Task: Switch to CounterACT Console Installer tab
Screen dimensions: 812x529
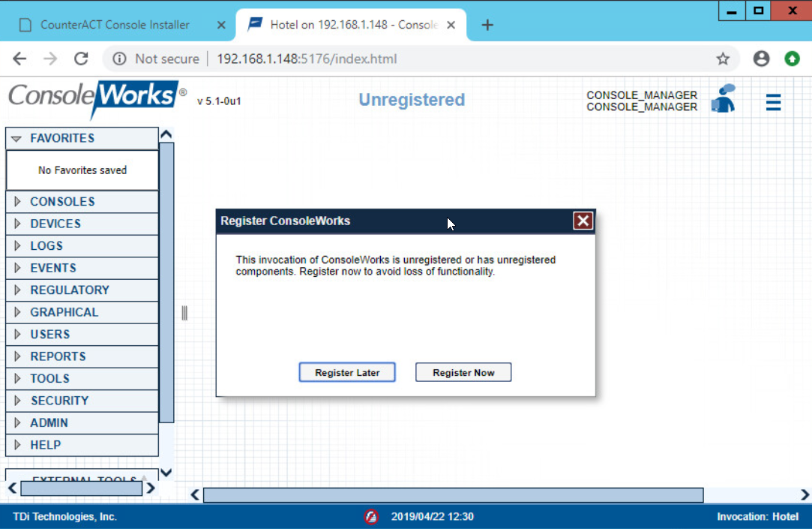Action: pyautogui.click(x=115, y=25)
